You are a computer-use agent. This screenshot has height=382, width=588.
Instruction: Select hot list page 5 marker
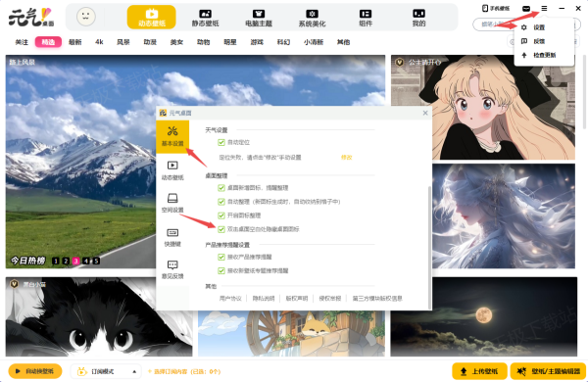tap(96, 261)
